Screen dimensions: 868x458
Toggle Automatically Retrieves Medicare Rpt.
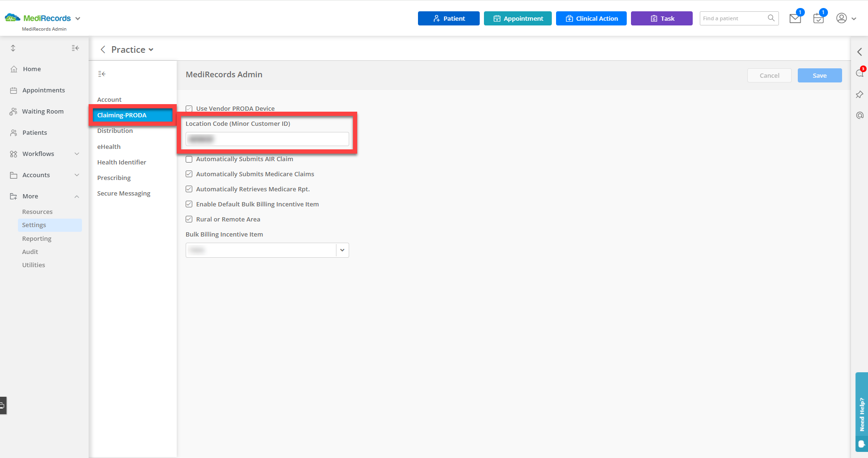pyautogui.click(x=189, y=189)
